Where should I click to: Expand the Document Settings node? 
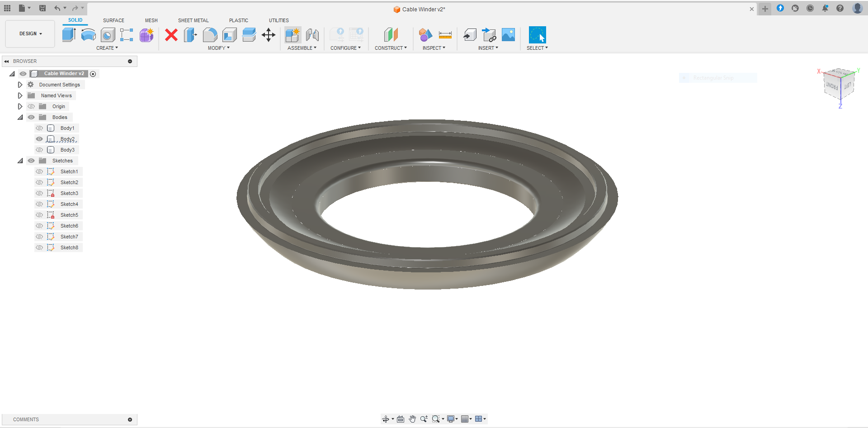[20, 85]
